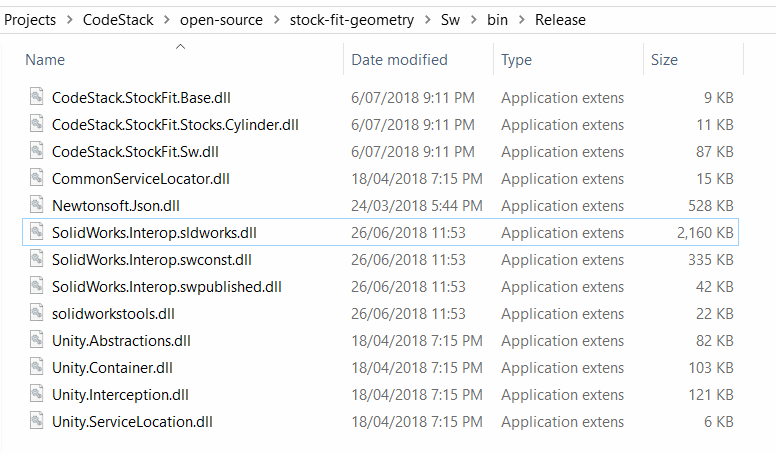Expand the chevron between bin and Release
This screenshot has height=453, width=776.
(521, 20)
